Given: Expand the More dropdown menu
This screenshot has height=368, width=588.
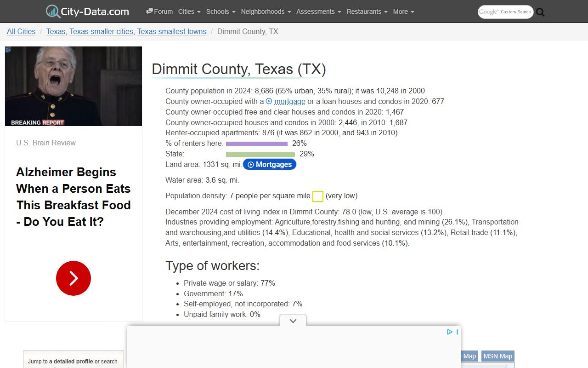Looking at the screenshot, I should click(x=404, y=11).
